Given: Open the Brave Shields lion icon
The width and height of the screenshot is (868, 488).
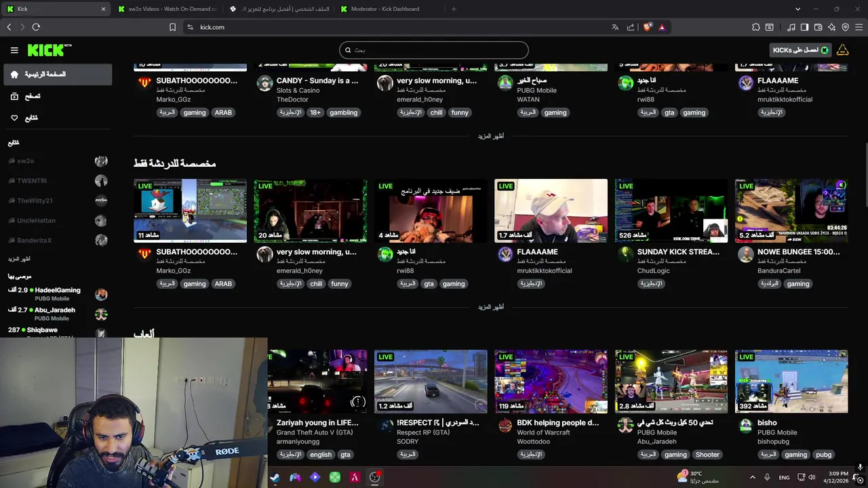Looking at the screenshot, I should 648,27.
